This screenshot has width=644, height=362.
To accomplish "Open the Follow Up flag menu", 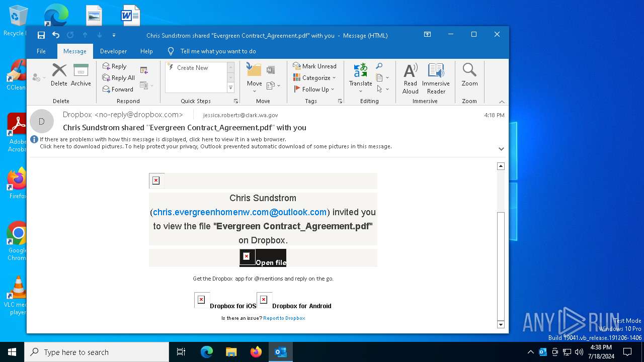I will 314,89.
